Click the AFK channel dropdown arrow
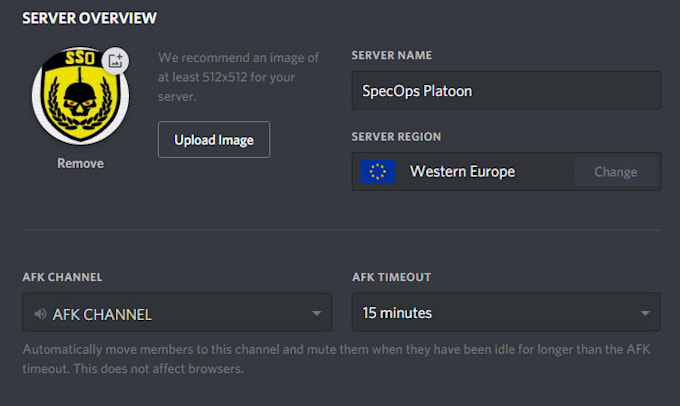Screen dimensions: 680x406 [x=317, y=313]
